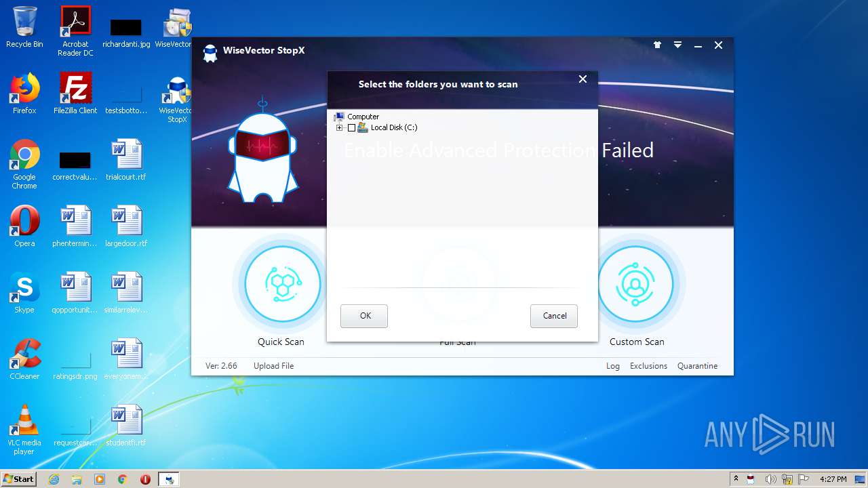The height and width of the screenshot is (488, 868).
Task: Open Opera desktop shortcut
Action: coord(24,226)
